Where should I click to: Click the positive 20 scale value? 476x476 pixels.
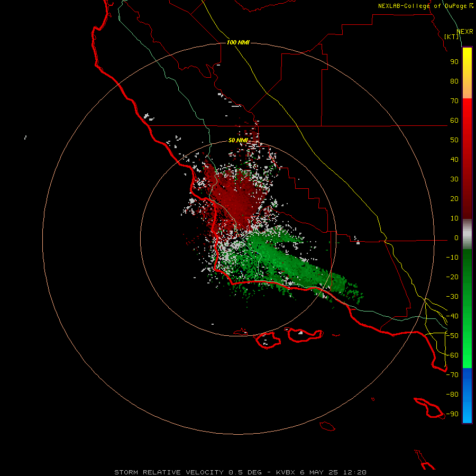(x=454, y=199)
